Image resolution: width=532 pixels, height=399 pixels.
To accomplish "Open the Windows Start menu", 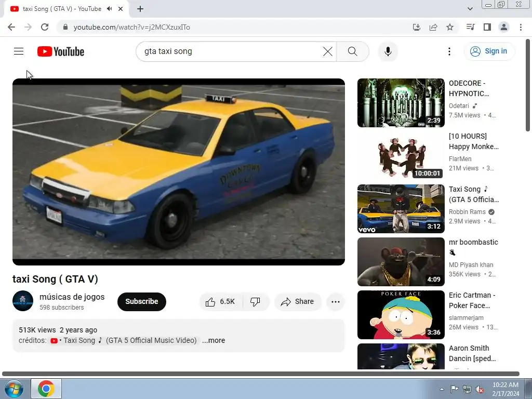I will (14, 389).
